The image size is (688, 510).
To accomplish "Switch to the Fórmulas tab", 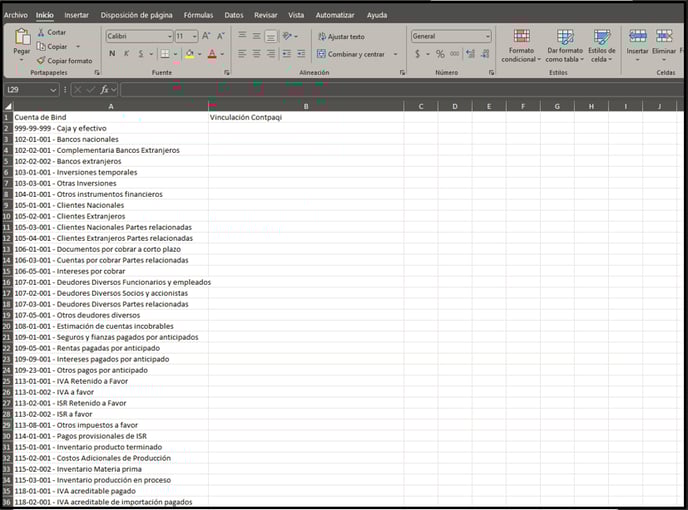I will click(x=198, y=15).
